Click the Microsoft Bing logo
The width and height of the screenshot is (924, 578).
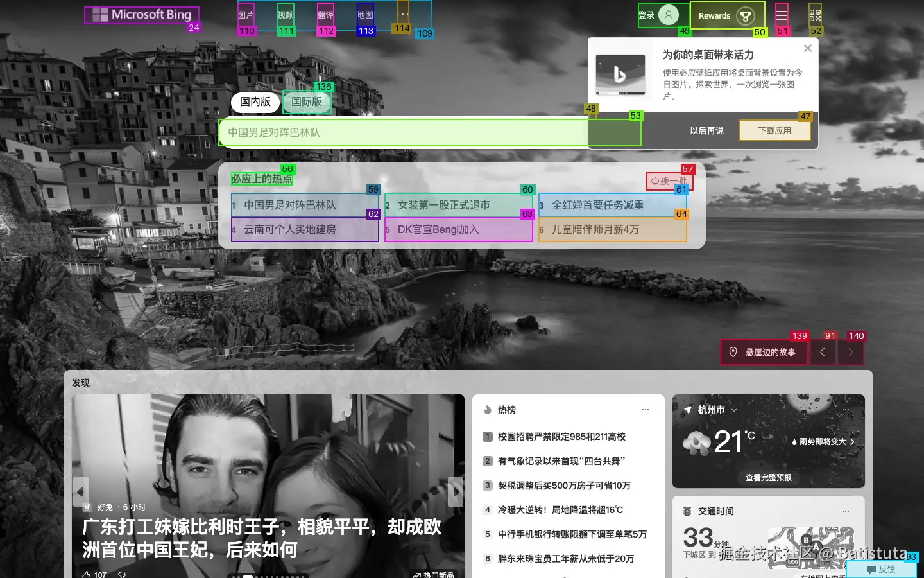(142, 15)
